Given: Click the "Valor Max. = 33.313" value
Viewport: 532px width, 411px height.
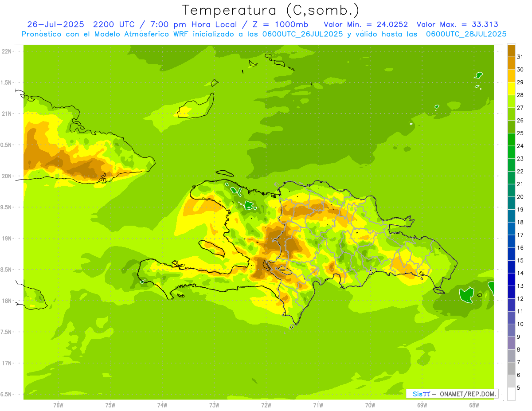Looking at the screenshot, I should click(x=458, y=24).
